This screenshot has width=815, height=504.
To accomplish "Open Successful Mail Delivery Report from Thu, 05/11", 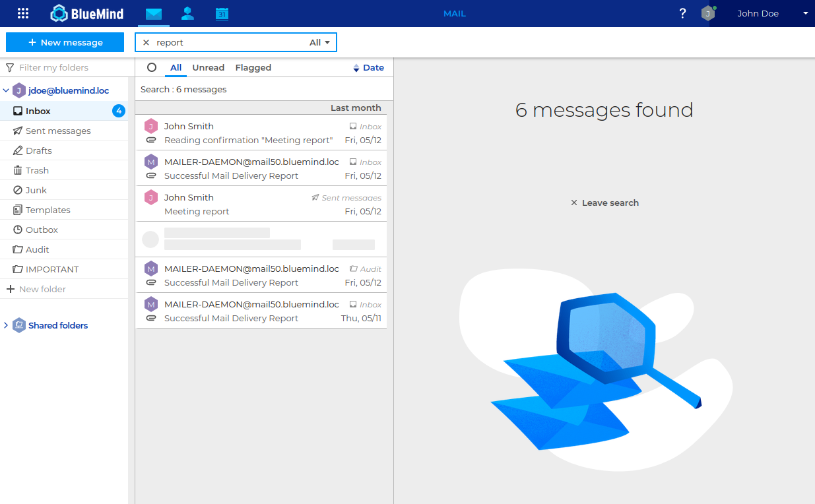I will click(x=261, y=311).
